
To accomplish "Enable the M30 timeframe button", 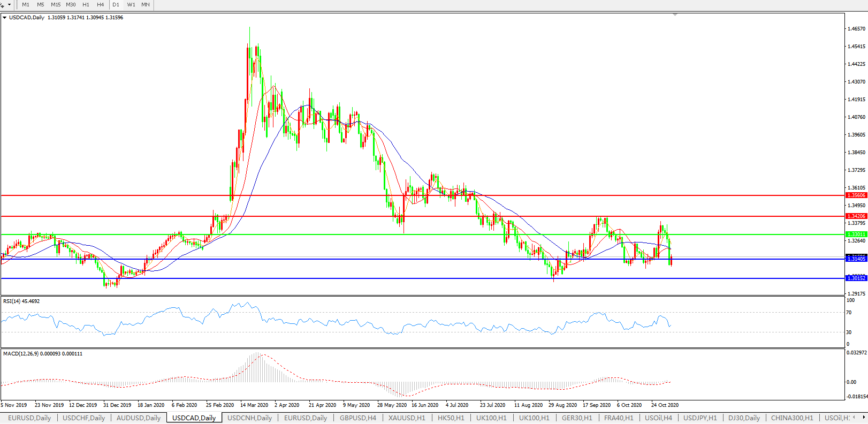I will coord(71,5).
